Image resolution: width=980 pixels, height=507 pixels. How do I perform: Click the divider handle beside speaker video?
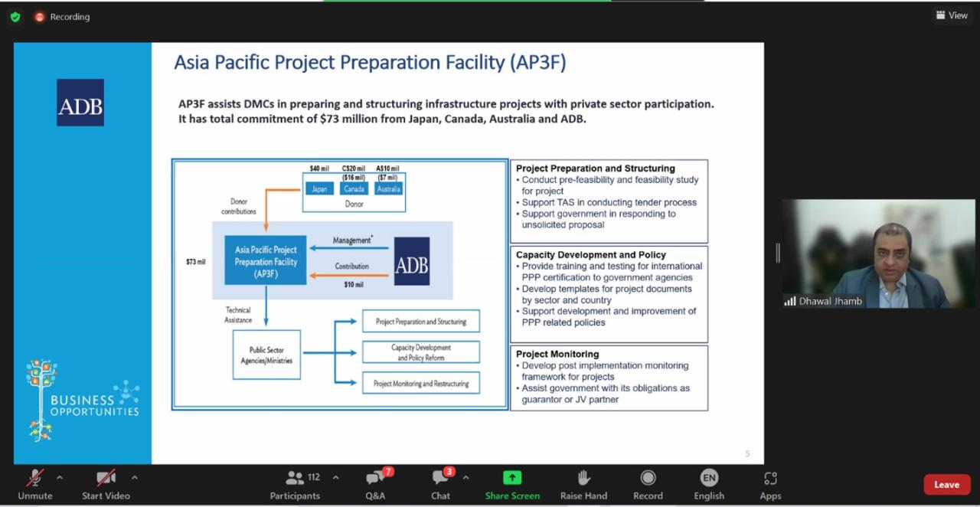778,253
